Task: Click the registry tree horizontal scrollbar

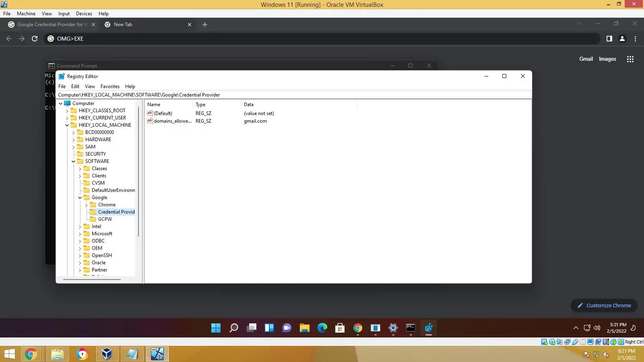Action: click(92, 279)
